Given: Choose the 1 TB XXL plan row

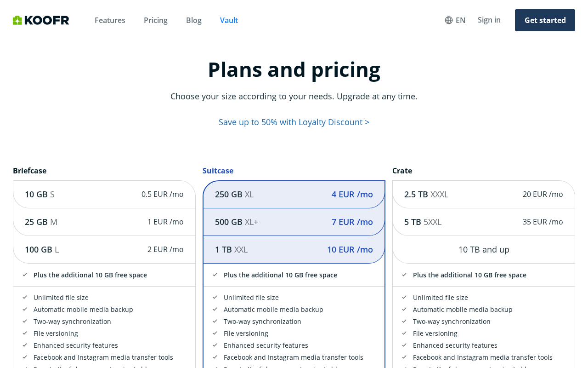Looking at the screenshot, I should pos(294,249).
